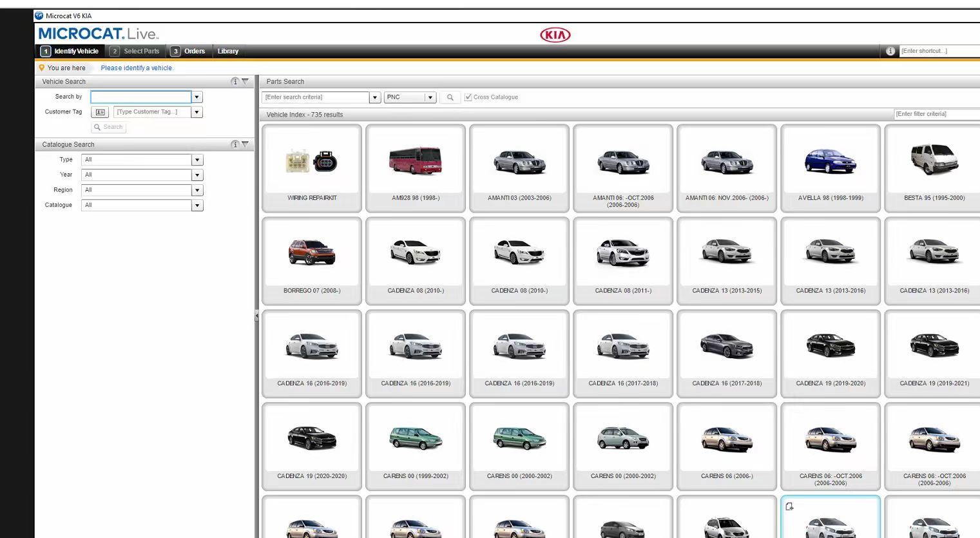Switch to the Identify Vehicle tab

pos(70,51)
